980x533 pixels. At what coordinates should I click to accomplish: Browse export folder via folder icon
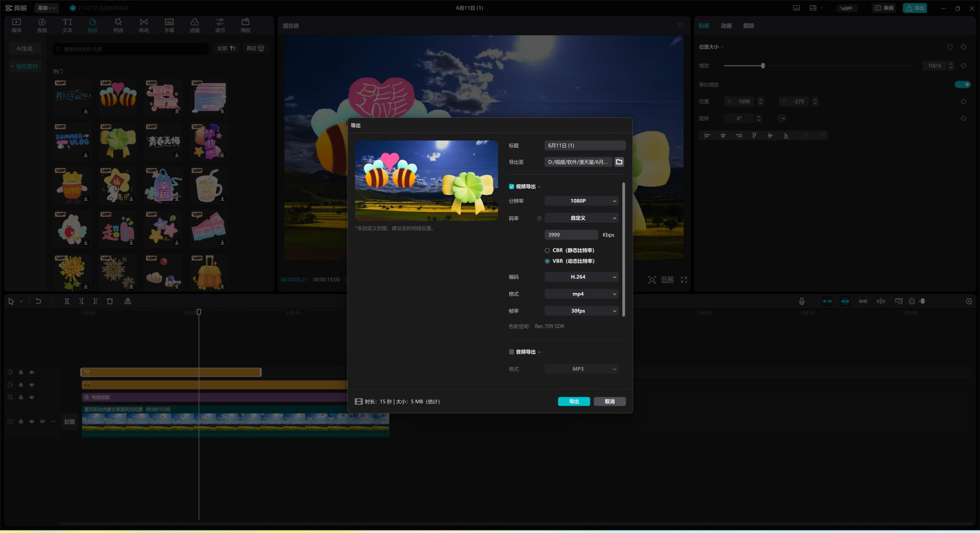tap(619, 162)
